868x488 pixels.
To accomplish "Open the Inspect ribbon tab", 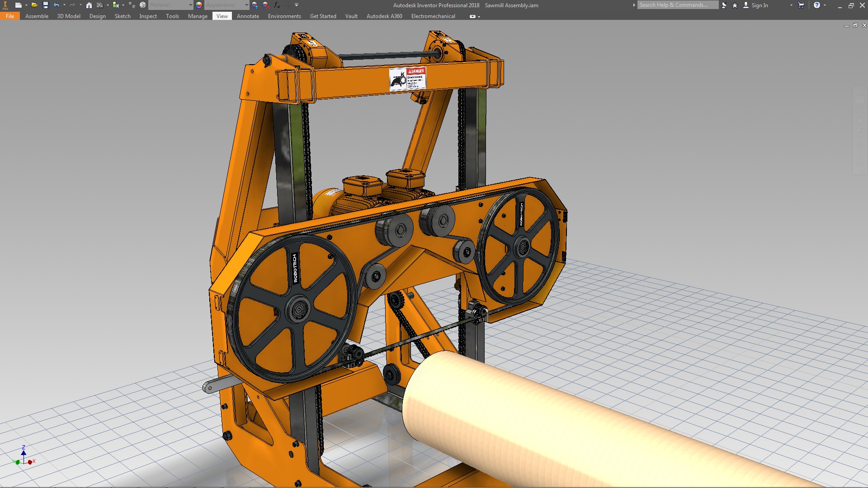I will tap(148, 16).
